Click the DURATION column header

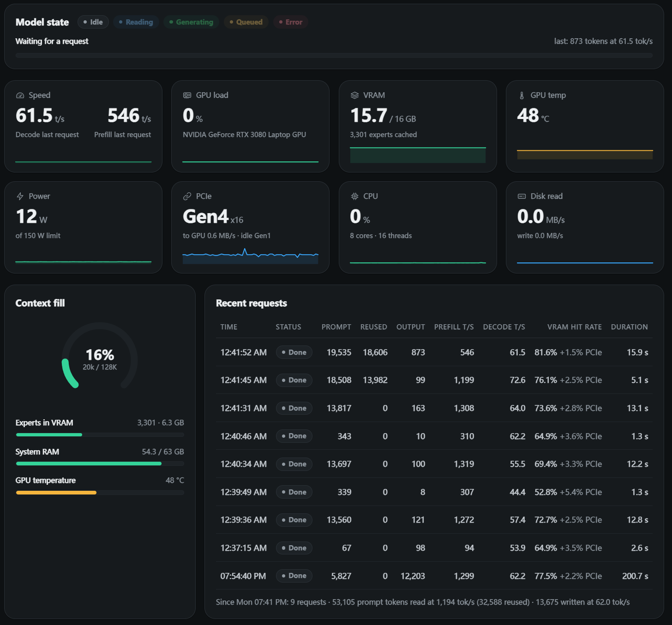tap(629, 327)
